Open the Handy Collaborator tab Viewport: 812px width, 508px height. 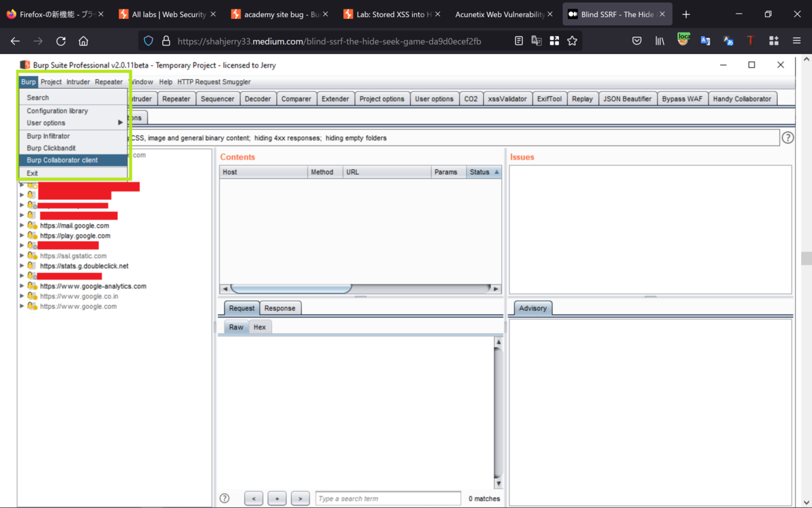(742, 99)
